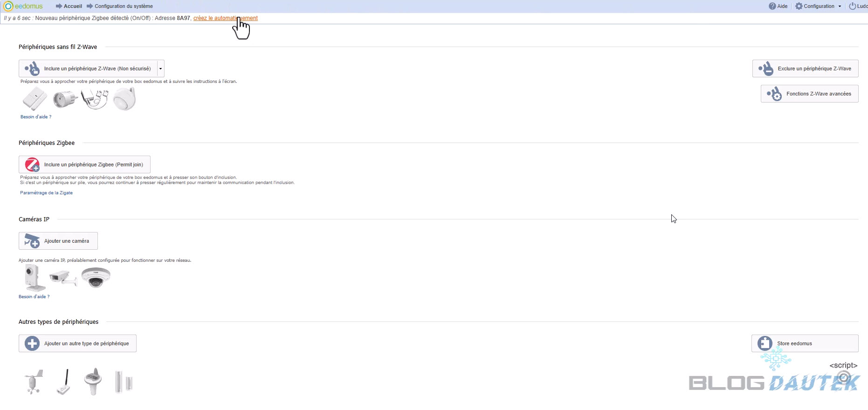868x410 pixels.
Task: Open the 'créez le automatiquement' link
Action: click(x=225, y=18)
